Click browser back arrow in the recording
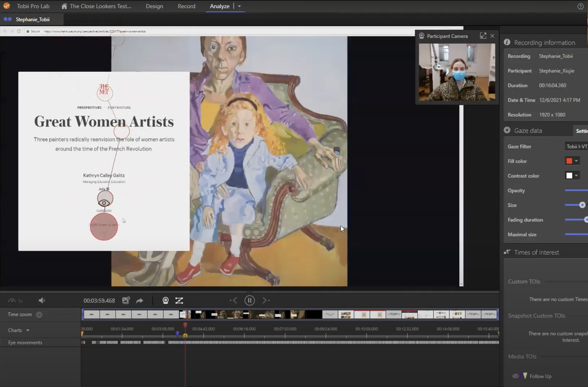This screenshot has width=588, height=387. 5,31
